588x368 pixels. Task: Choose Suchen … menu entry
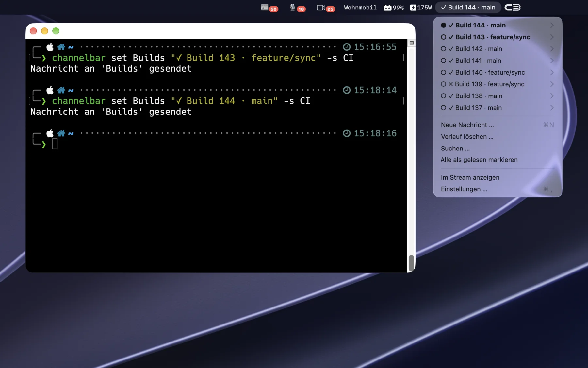tap(498, 149)
